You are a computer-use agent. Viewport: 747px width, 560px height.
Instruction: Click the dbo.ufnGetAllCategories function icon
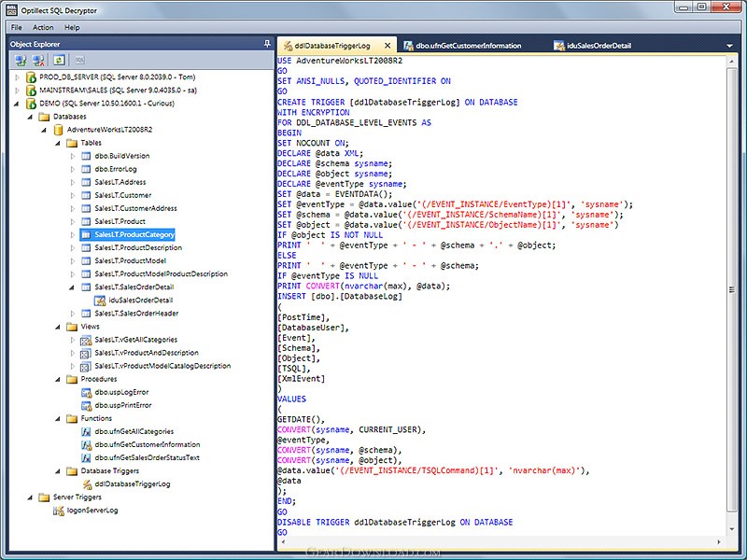[x=86, y=432]
